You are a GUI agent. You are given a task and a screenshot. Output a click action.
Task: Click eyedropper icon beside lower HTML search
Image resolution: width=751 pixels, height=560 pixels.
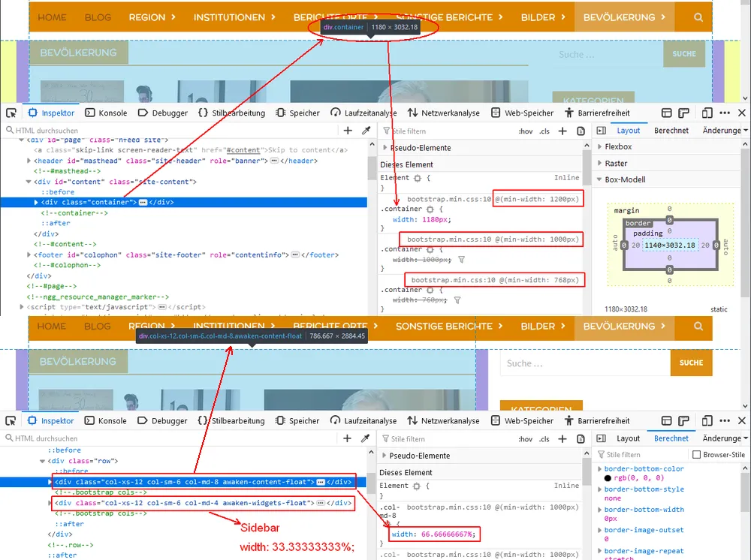coord(365,438)
